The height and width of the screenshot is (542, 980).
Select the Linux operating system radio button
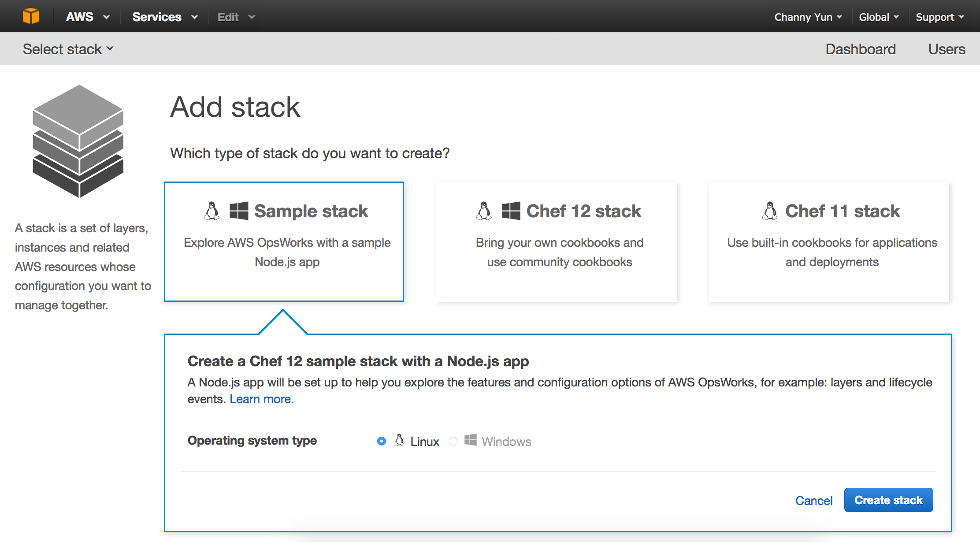pyautogui.click(x=382, y=441)
